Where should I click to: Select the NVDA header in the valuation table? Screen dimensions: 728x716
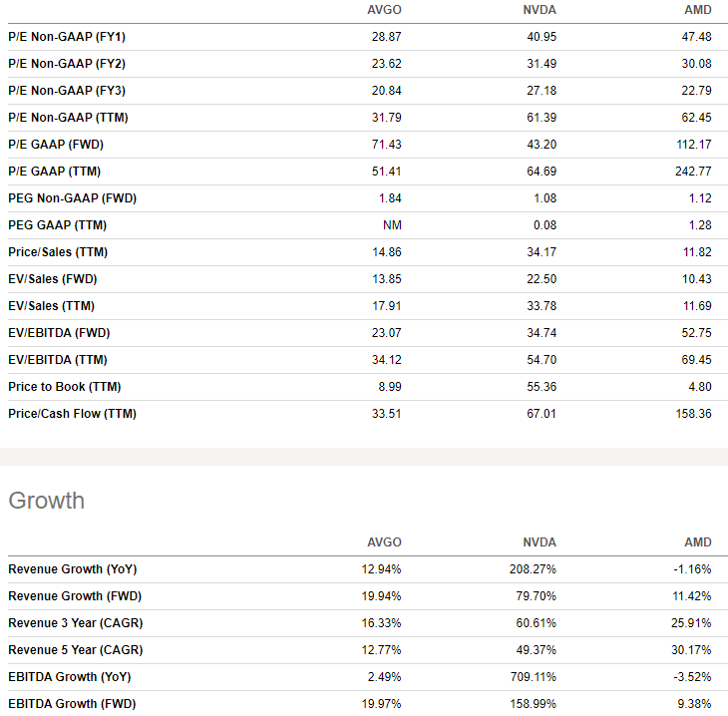[540, 11]
